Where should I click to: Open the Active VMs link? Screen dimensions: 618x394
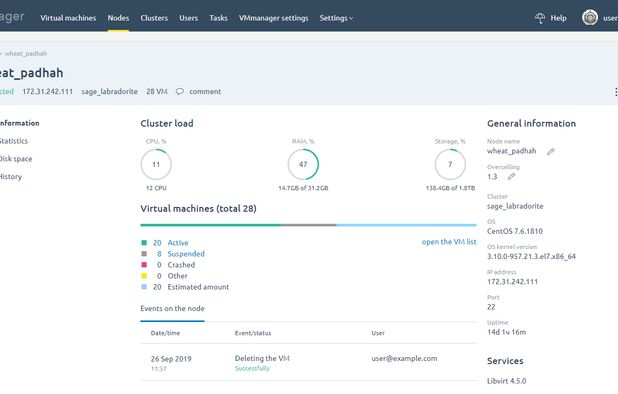tap(178, 243)
